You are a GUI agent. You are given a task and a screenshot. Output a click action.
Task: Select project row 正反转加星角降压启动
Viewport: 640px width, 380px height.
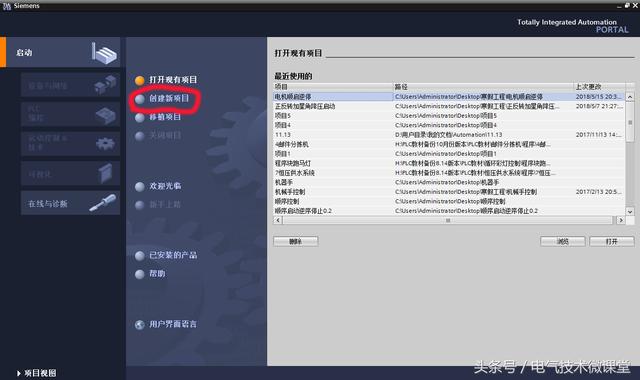(x=449, y=106)
